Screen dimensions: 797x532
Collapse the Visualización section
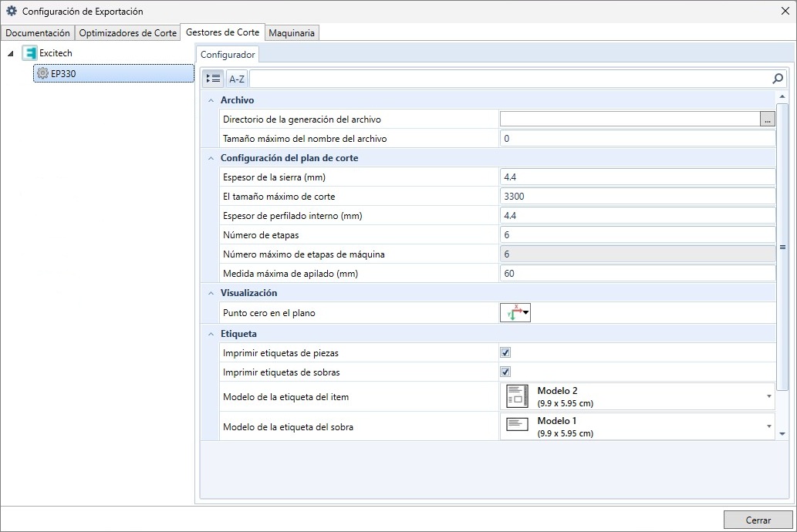pyautogui.click(x=211, y=293)
